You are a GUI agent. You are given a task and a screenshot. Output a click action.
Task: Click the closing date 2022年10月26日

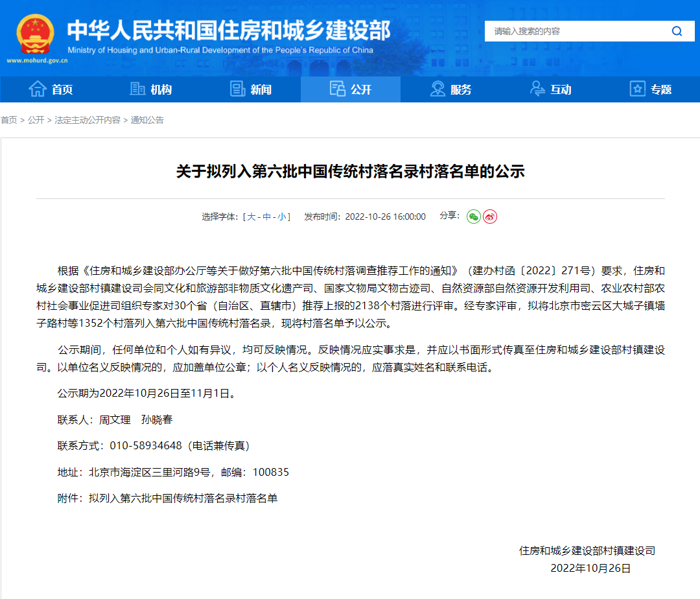(x=590, y=568)
